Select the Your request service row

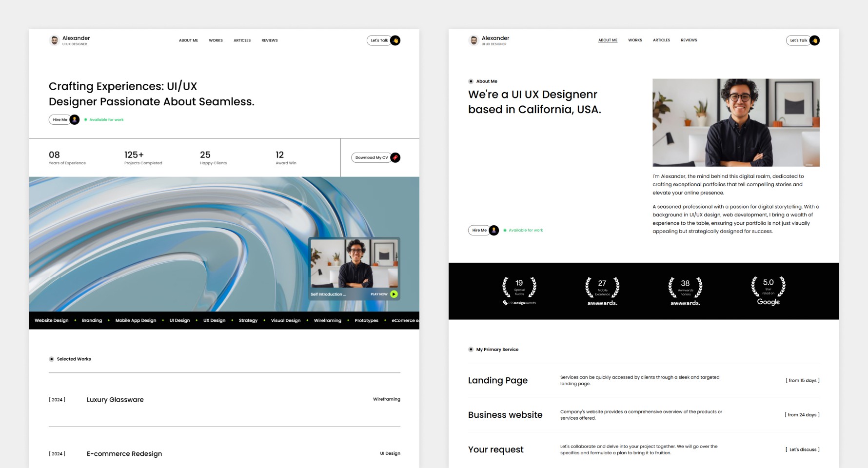coord(644,449)
